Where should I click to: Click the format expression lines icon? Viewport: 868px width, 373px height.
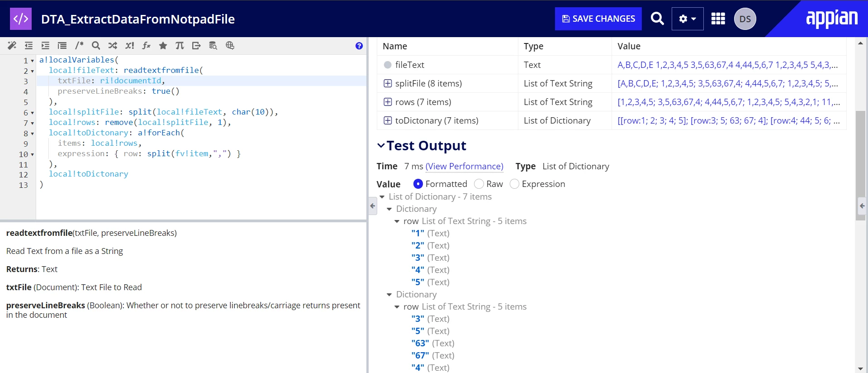(62, 45)
